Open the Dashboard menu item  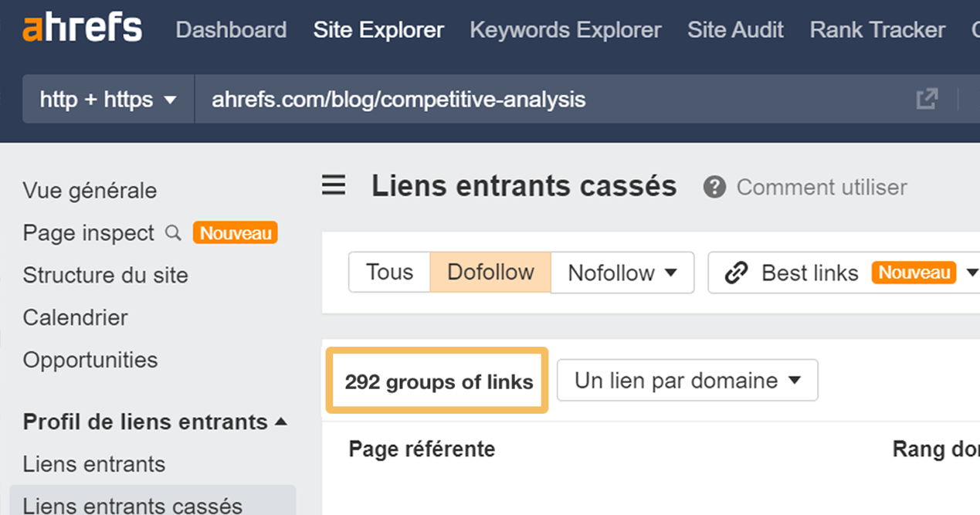tap(230, 30)
